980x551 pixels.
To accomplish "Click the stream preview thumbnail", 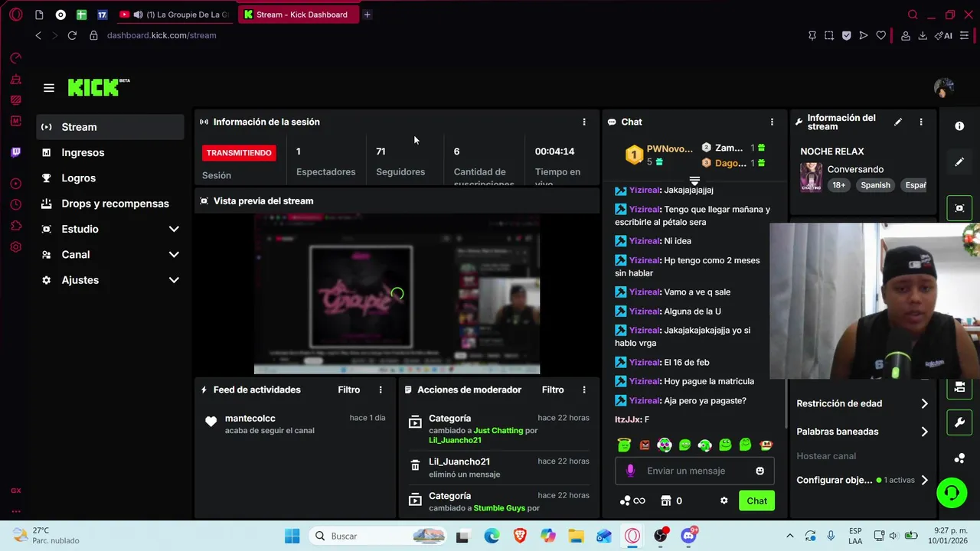I will [397, 294].
